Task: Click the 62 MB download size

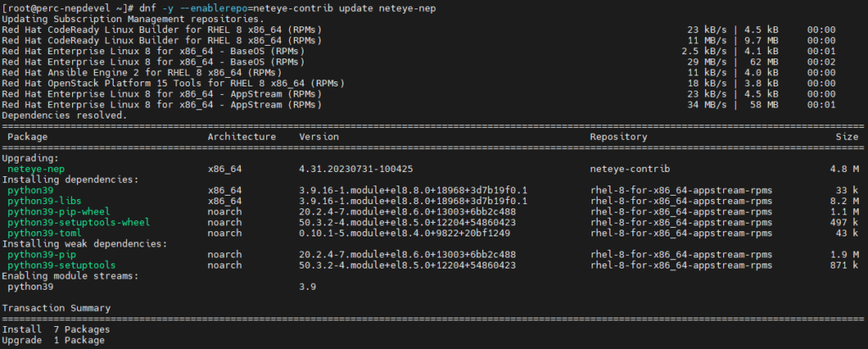Action: coord(764,62)
